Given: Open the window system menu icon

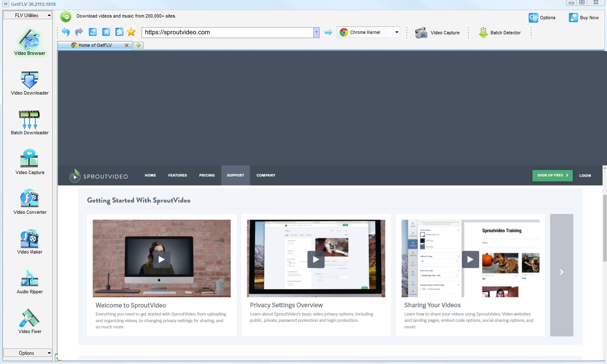Looking at the screenshot, I should 5,4.
